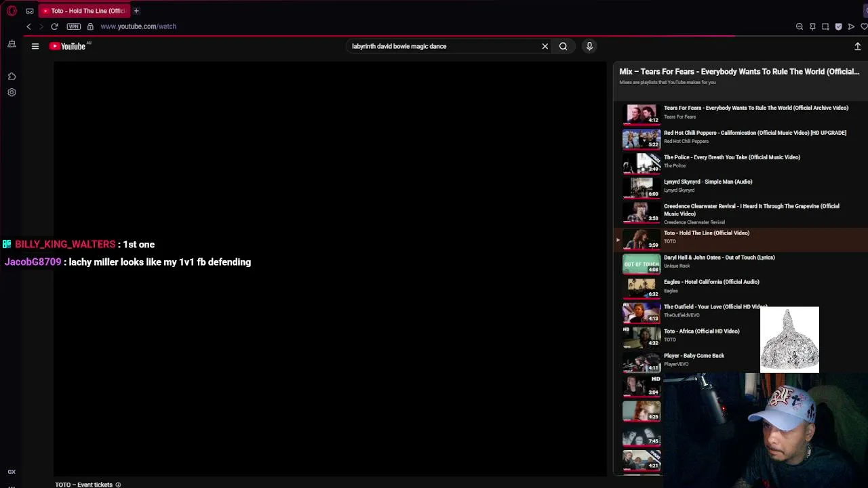Click the info icon beside Event tickets
Image resolution: width=868 pixels, height=488 pixels.
point(118,485)
